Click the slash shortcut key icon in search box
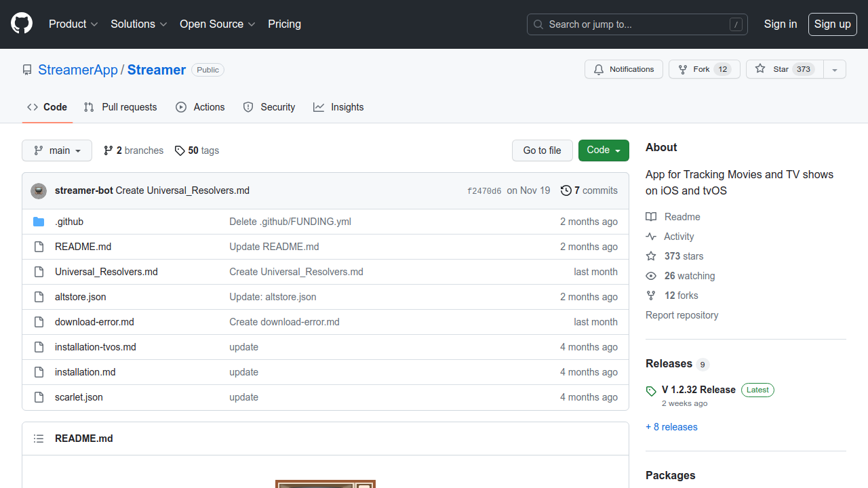The width and height of the screenshot is (868, 488). pos(736,24)
